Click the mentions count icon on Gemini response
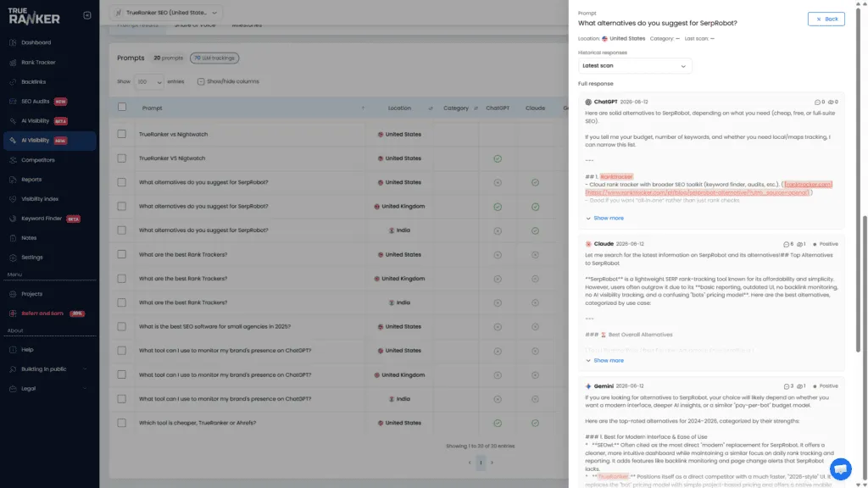 click(x=787, y=386)
